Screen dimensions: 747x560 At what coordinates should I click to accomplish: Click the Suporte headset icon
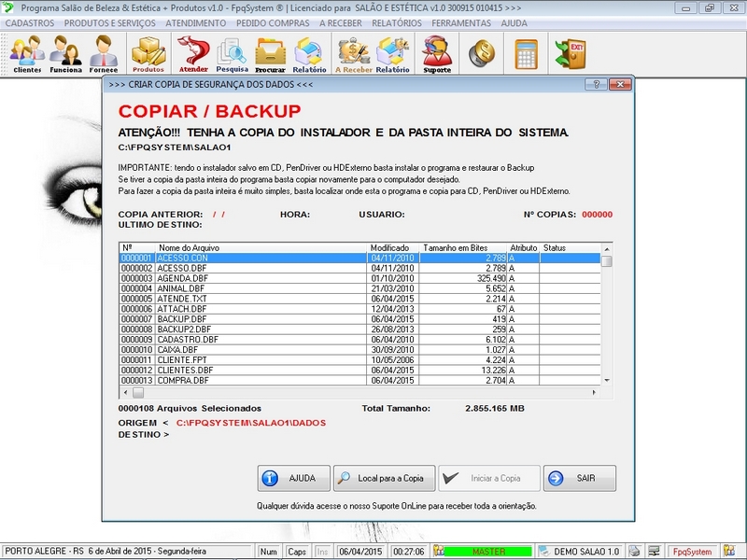[x=436, y=53]
